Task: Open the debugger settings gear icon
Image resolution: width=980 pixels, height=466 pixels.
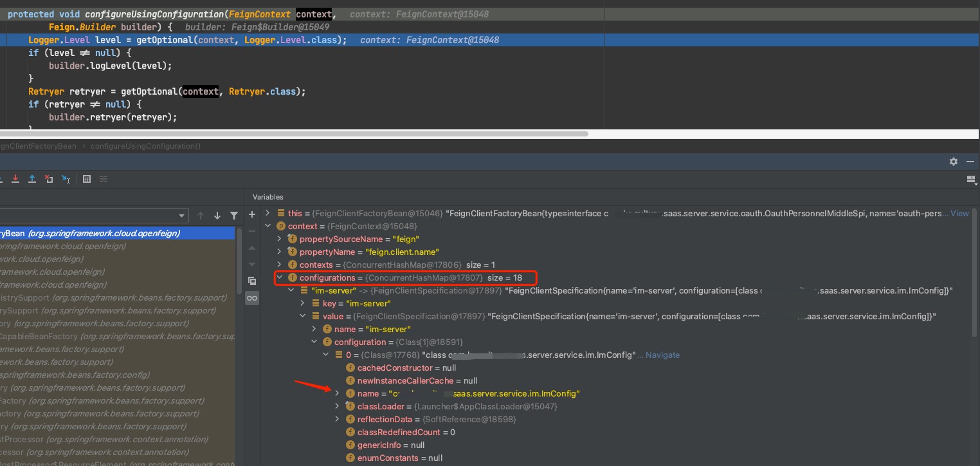Action: 954,162
